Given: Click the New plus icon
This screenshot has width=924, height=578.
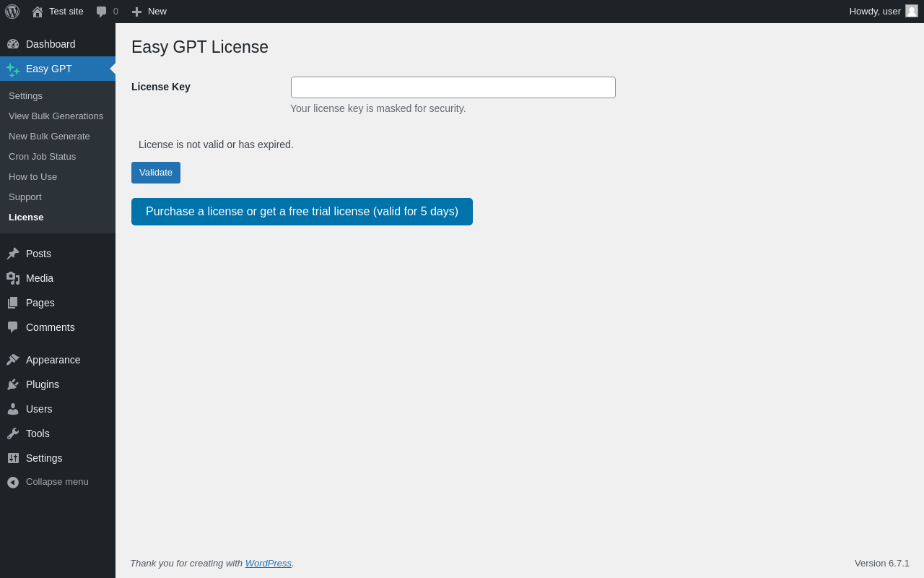Looking at the screenshot, I should (x=136, y=12).
